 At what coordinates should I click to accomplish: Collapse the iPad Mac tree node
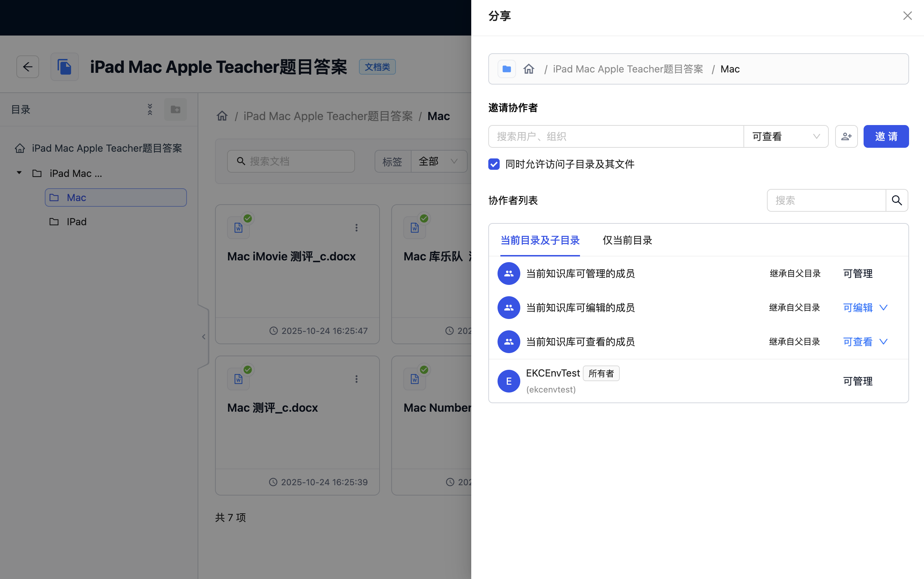[x=19, y=173]
